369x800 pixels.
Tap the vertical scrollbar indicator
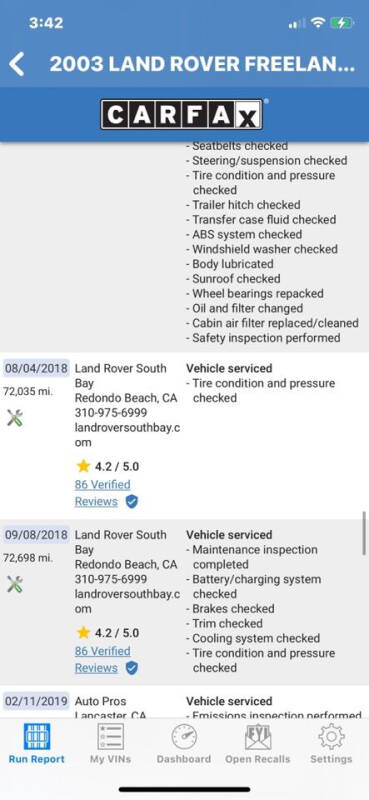coord(364,533)
